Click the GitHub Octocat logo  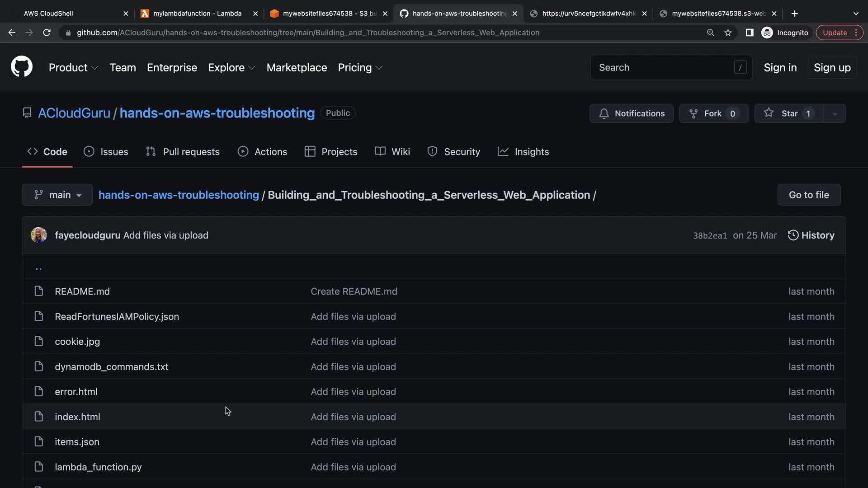tap(21, 67)
